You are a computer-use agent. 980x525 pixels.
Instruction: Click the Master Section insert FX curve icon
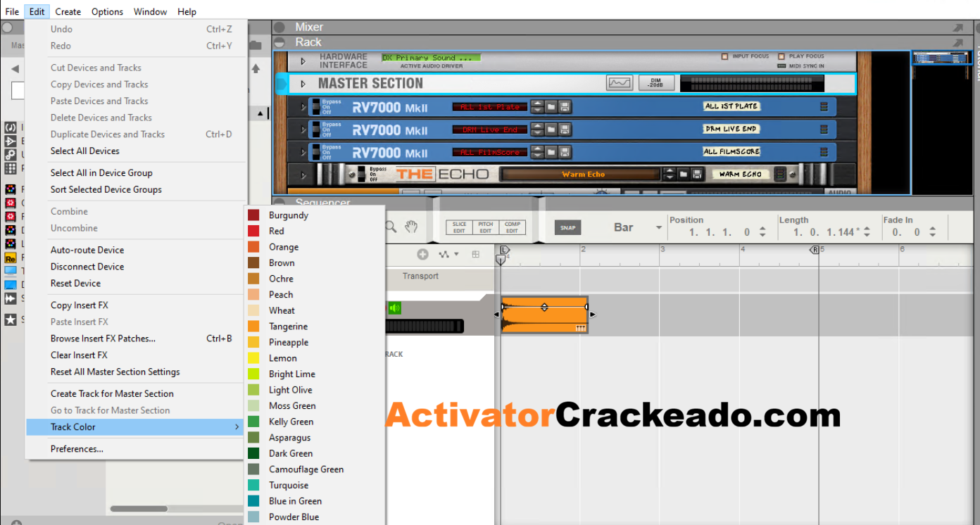pyautogui.click(x=620, y=83)
